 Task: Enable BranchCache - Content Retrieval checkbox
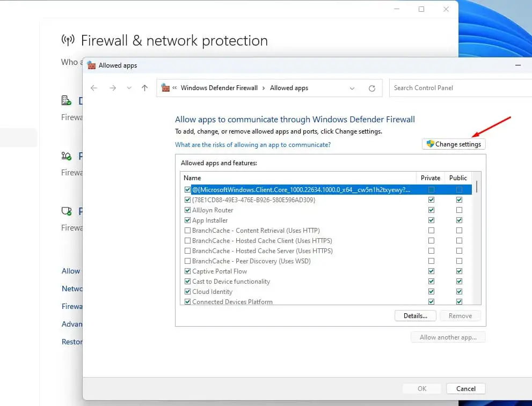click(187, 231)
